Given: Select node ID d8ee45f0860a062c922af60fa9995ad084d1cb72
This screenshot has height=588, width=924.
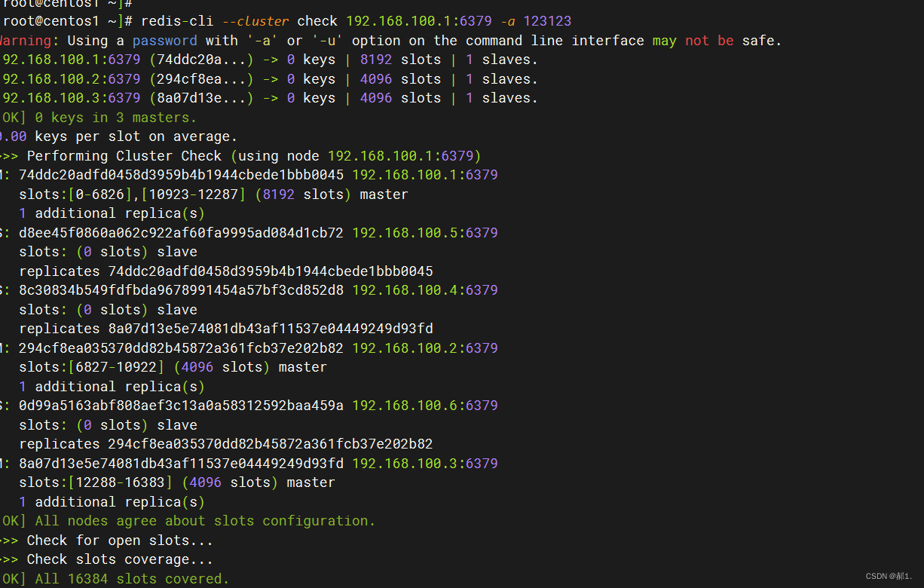Looking at the screenshot, I should (182, 233).
